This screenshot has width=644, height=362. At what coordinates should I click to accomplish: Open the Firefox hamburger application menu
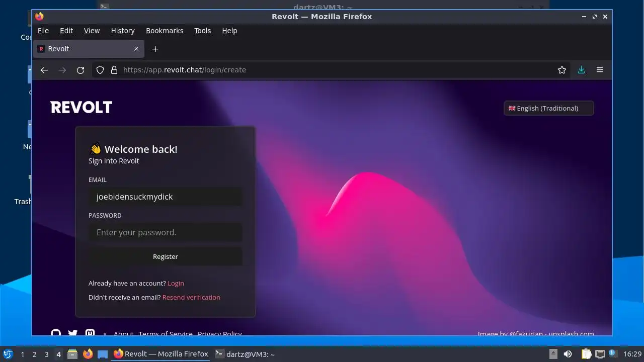click(x=600, y=70)
